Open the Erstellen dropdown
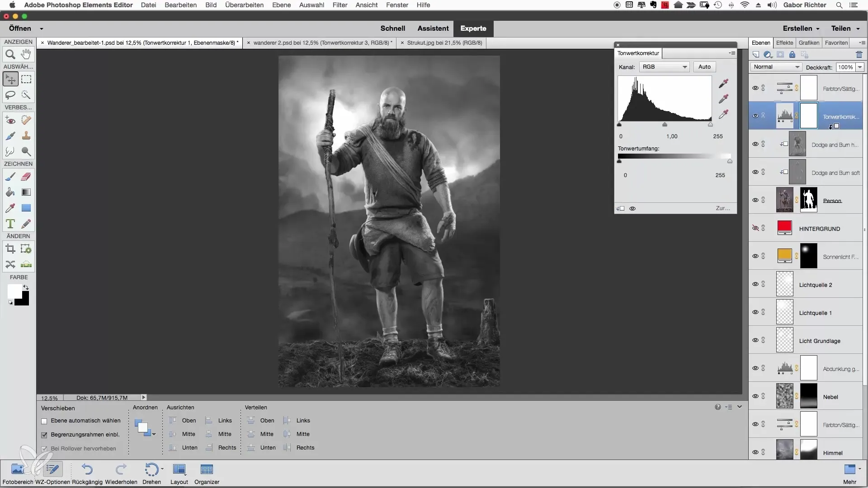 tap(801, 28)
